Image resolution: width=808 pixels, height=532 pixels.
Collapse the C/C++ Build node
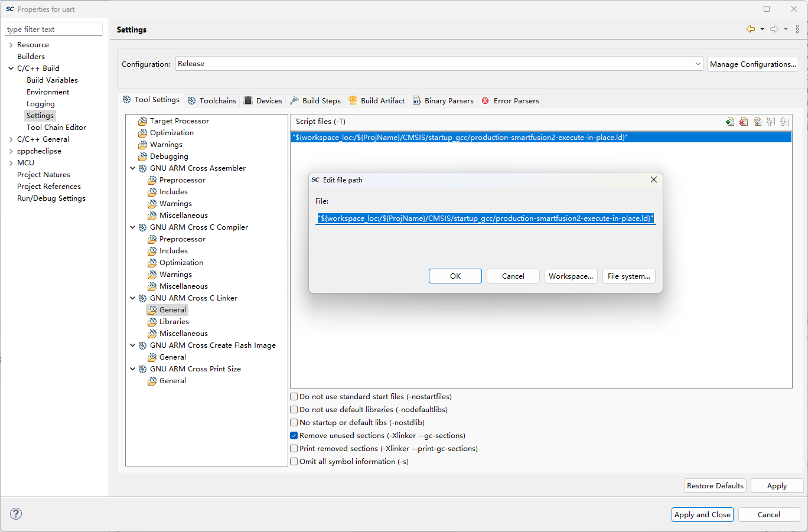pyautogui.click(x=11, y=68)
